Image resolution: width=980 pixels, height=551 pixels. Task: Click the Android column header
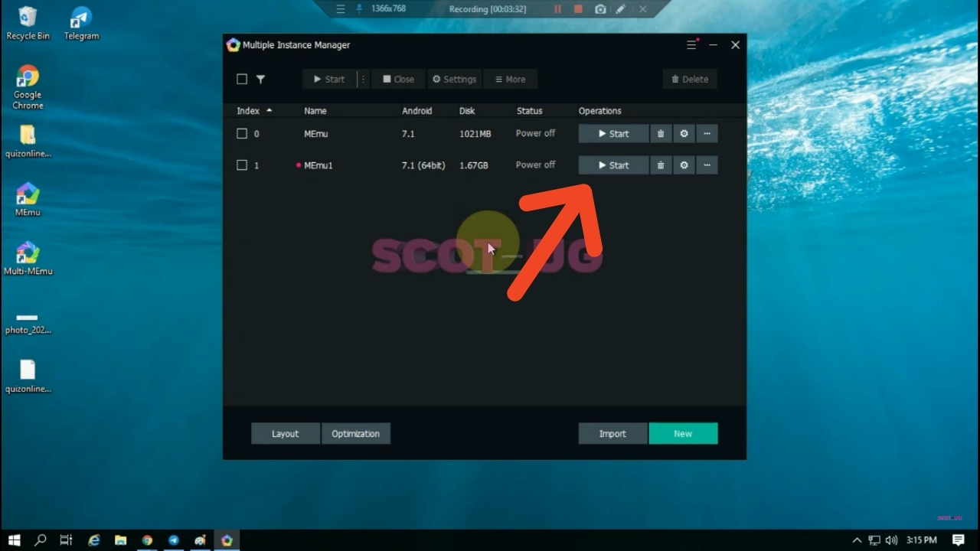417,111
